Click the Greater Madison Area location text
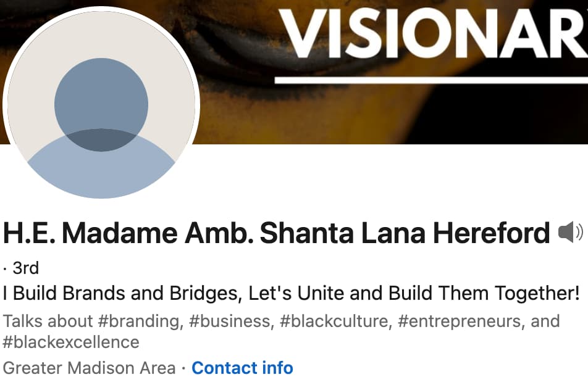 click(x=89, y=368)
